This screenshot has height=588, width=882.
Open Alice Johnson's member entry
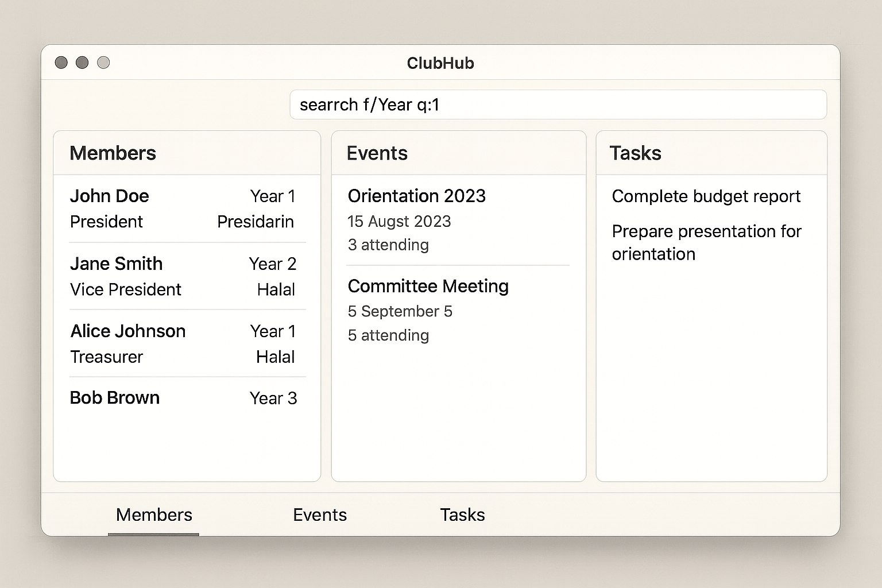tap(128, 331)
